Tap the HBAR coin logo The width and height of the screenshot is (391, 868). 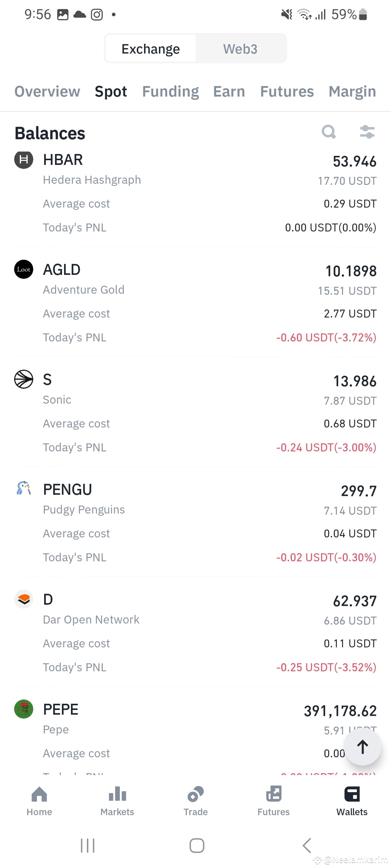(x=24, y=159)
